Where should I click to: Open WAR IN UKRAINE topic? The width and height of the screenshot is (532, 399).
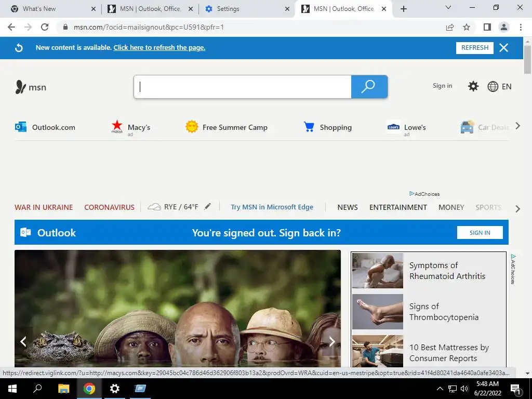[44, 207]
